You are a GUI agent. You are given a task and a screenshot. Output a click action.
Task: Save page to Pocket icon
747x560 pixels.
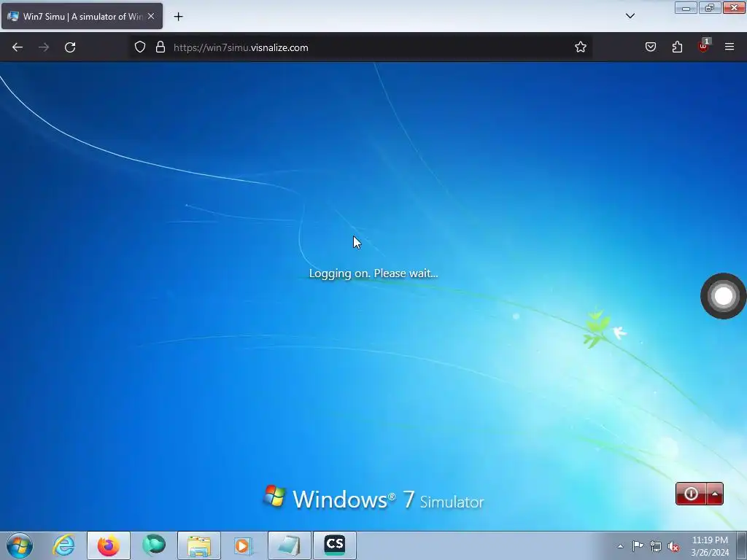pyautogui.click(x=651, y=47)
